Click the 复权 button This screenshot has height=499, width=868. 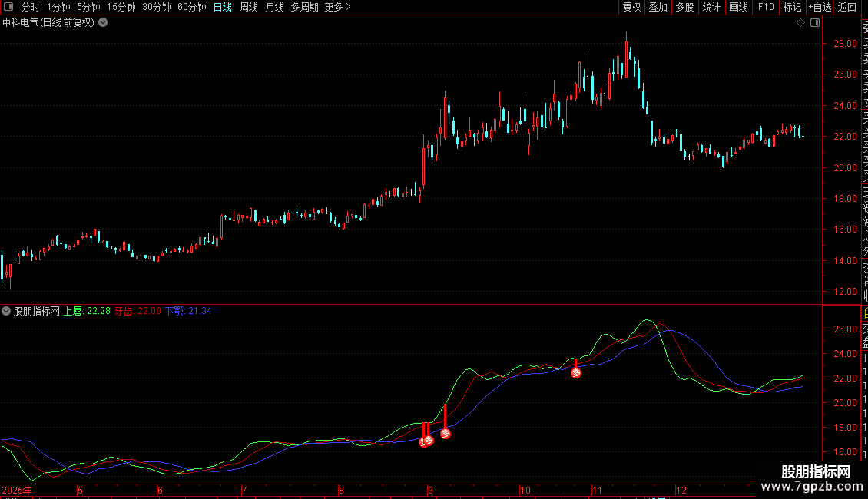click(631, 7)
